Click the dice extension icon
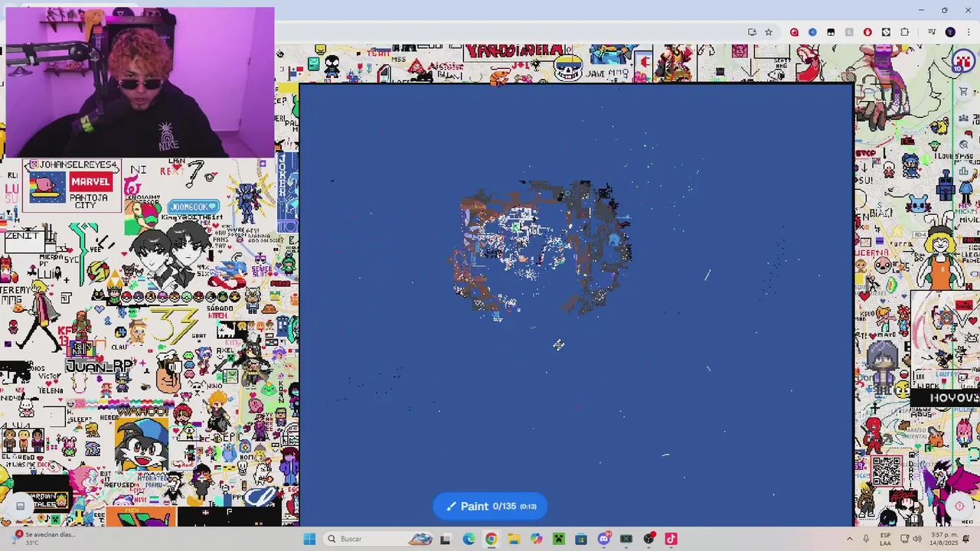 click(886, 32)
